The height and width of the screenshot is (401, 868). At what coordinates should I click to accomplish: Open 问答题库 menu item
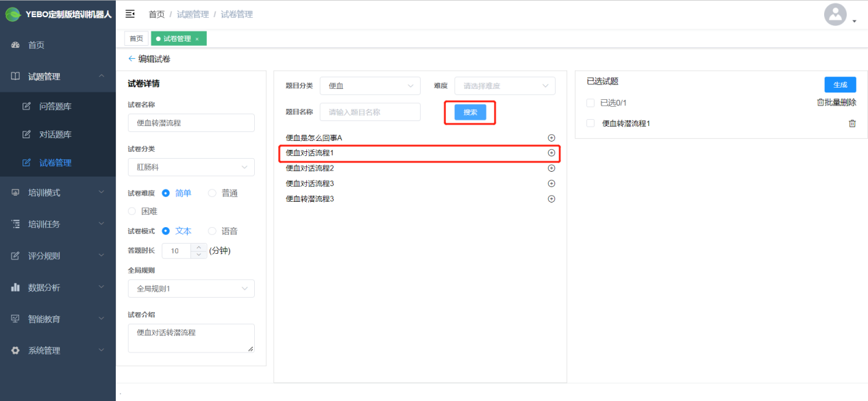click(x=58, y=106)
